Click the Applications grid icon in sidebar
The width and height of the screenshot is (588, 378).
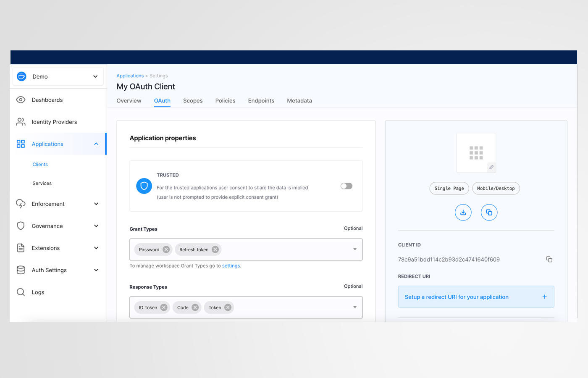tap(21, 144)
